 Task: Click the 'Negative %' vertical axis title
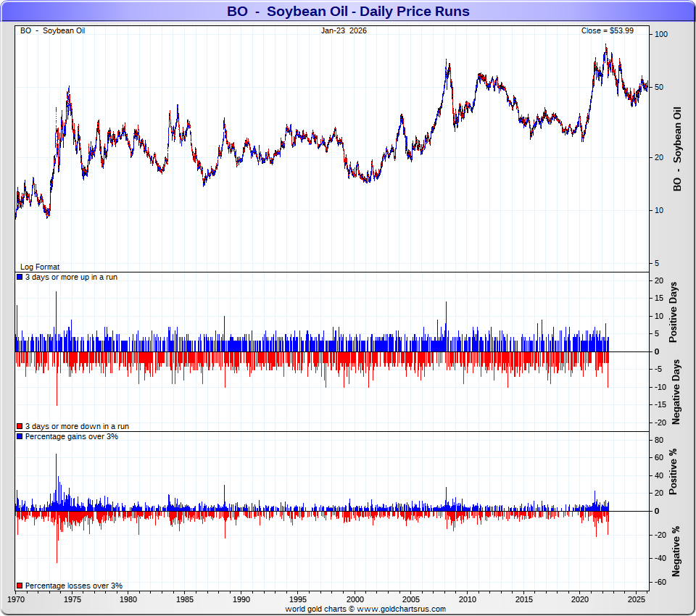pos(676,552)
